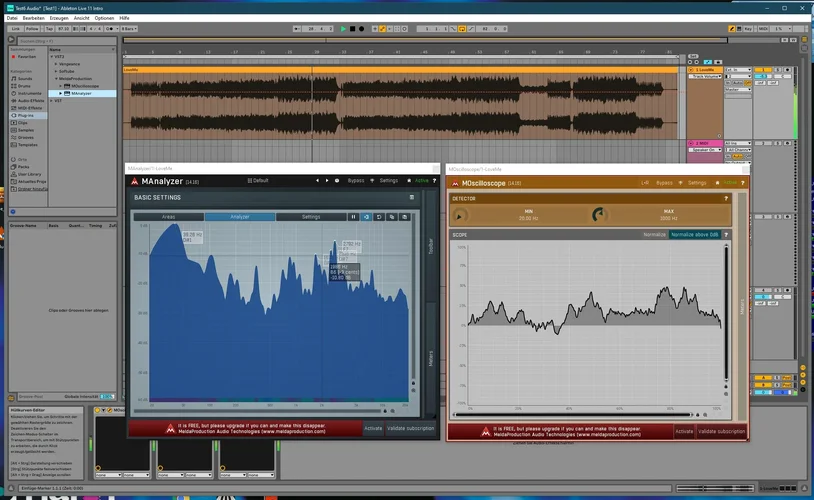Go to previous preset in MAnalyzer
Screen dimensions: 814x500
pyautogui.click(x=317, y=181)
